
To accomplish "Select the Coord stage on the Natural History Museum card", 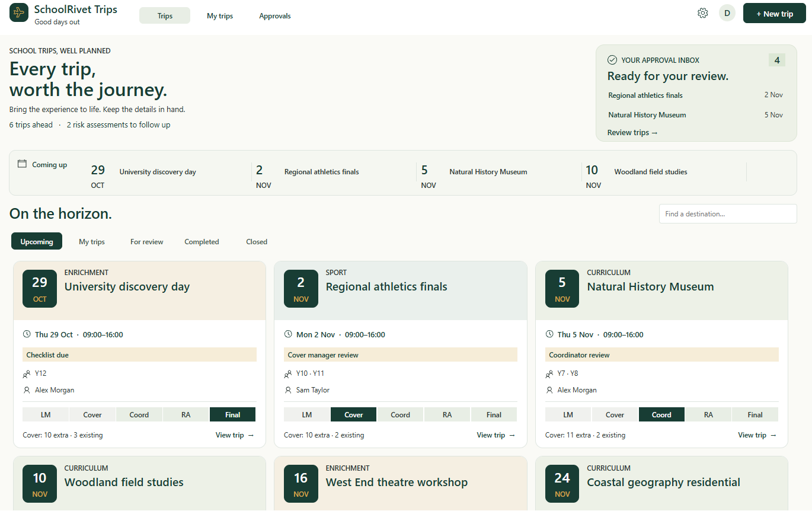I will 661,414.
